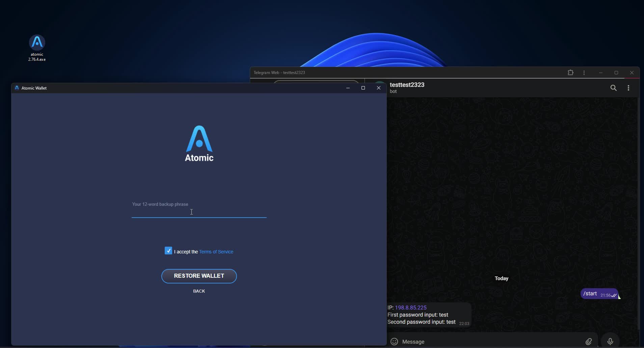Screen dimensions: 644x348
Task: Click the Atomic Wallet title bar icon
Action: [17, 88]
